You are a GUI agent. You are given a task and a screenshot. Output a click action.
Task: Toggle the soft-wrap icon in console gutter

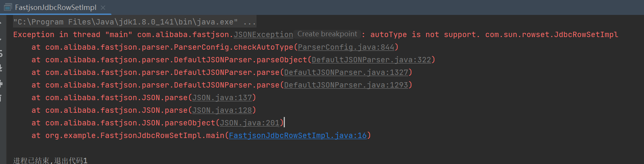click(x=1, y=54)
